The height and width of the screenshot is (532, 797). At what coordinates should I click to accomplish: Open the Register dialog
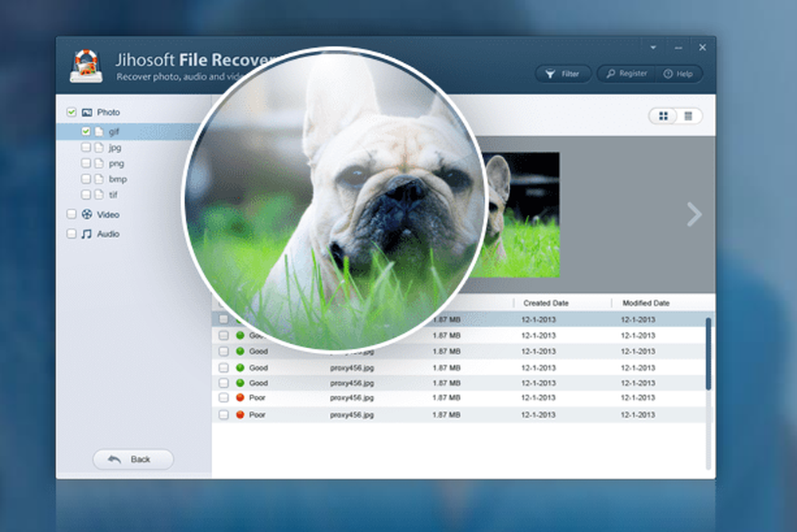pyautogui.click(x=626, y=74)
